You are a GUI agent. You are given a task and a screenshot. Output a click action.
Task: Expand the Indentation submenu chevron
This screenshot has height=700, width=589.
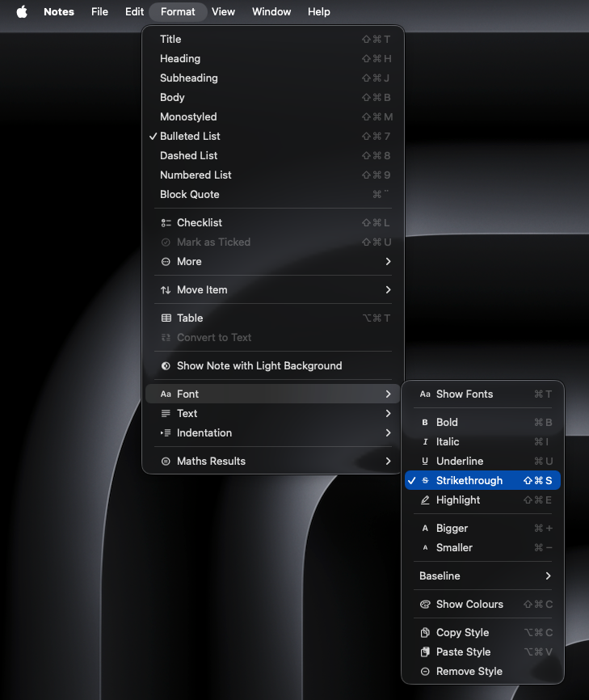click(x=388, y=433)
